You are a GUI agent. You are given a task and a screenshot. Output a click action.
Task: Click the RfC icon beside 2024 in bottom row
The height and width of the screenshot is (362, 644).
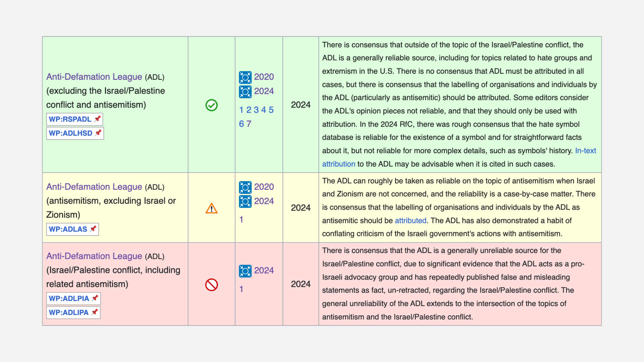click(x=245, y=271)
